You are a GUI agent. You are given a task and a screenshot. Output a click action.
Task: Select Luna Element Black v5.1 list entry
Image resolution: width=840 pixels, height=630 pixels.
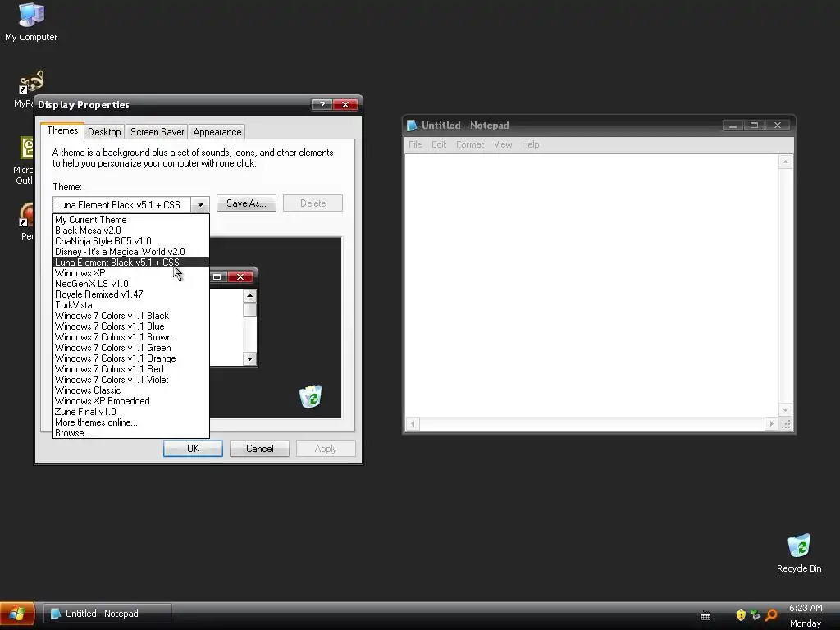pyautogui.click(x=130, y=262)
